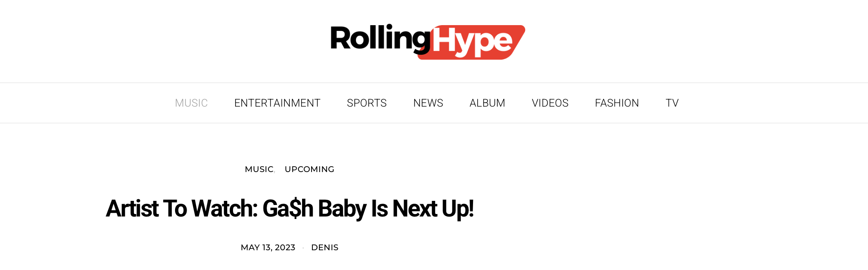The image size is (868, 270).
Task: Click the Music category tag above headline
Action: 259,169
